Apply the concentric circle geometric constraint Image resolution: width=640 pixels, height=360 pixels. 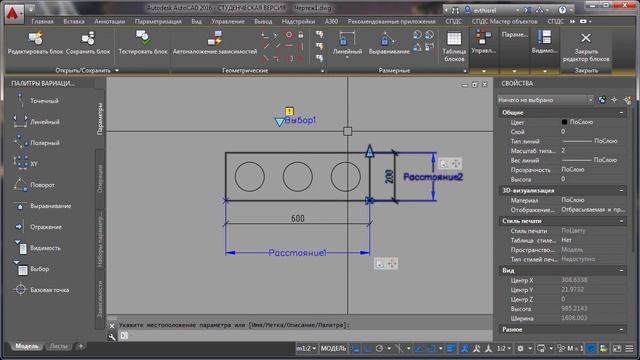tap(289, 35)
